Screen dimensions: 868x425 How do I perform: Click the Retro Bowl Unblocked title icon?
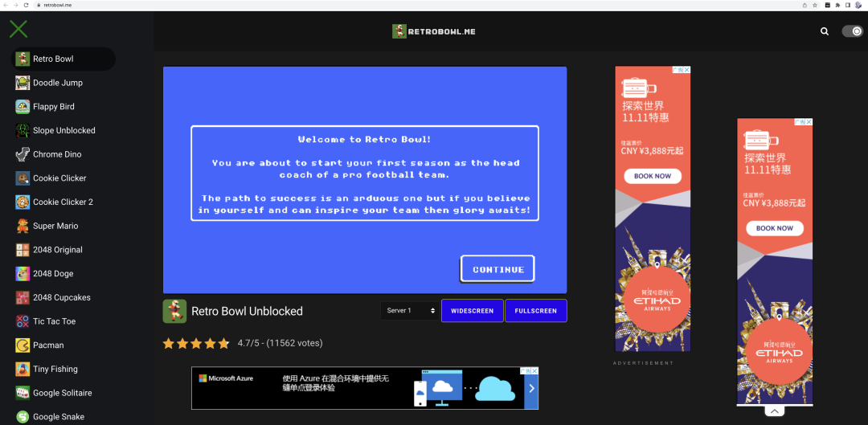(174, 311)
